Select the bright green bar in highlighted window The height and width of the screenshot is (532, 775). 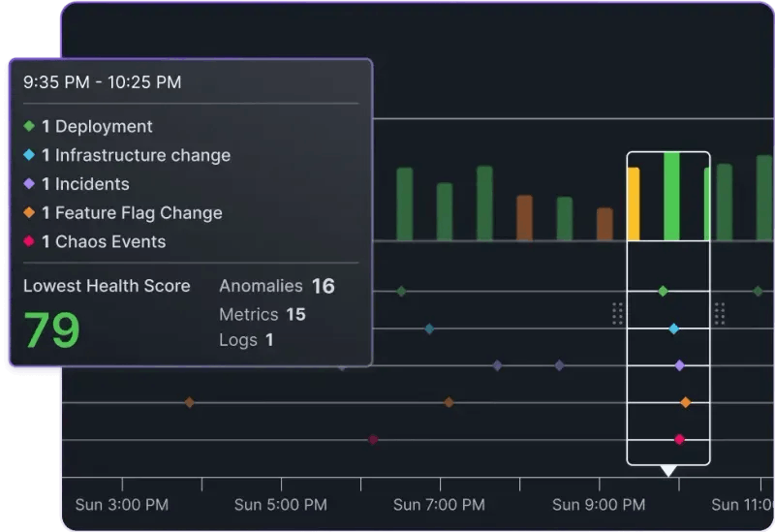point(671,197)
